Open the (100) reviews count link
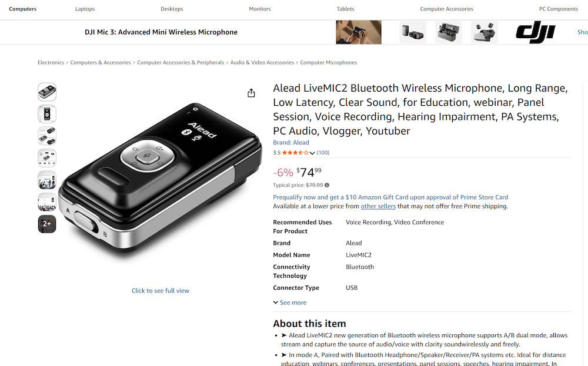588x366 pixels. point(323,153)
